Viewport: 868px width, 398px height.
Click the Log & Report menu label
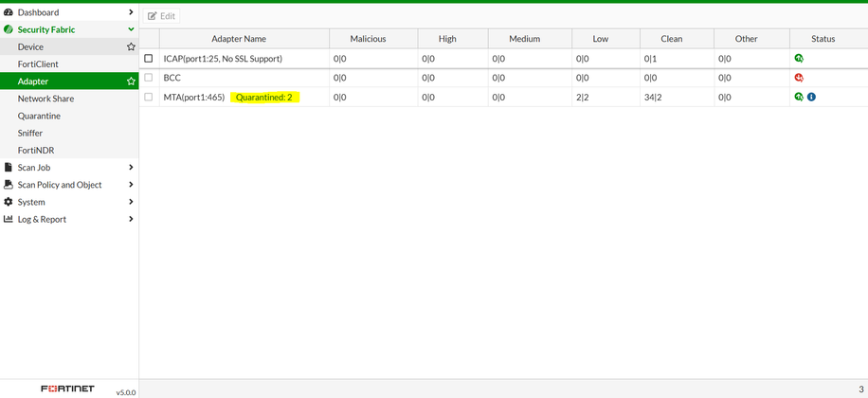pos(42,219)
